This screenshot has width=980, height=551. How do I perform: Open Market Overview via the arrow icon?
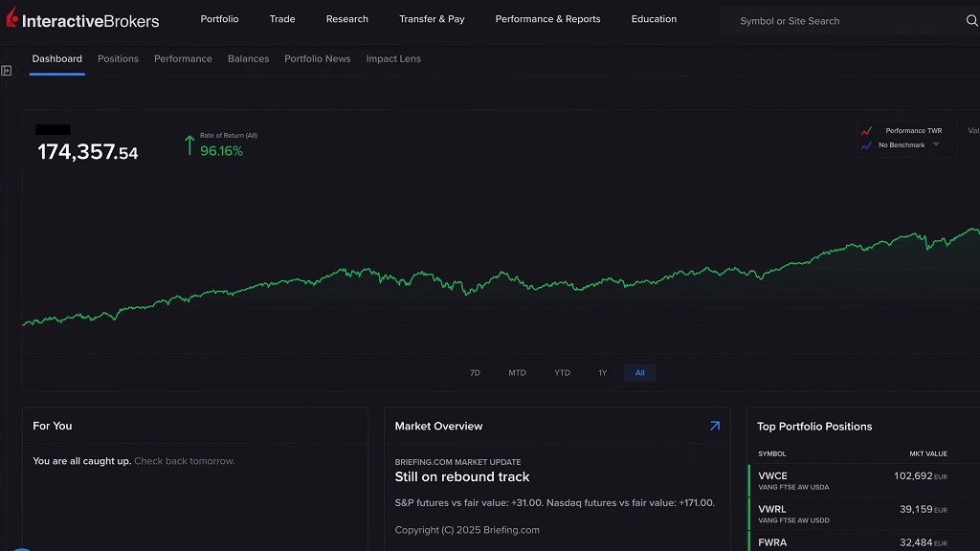(714, 426)
